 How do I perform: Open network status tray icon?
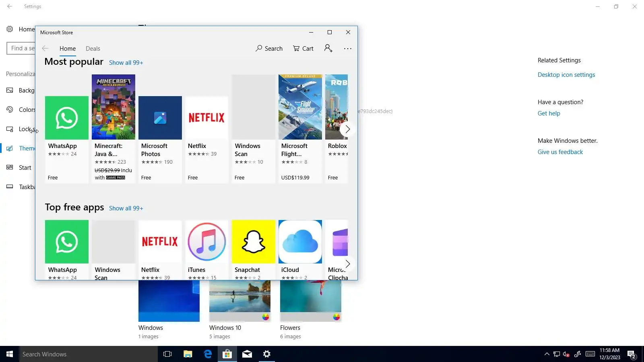point(557,354)
